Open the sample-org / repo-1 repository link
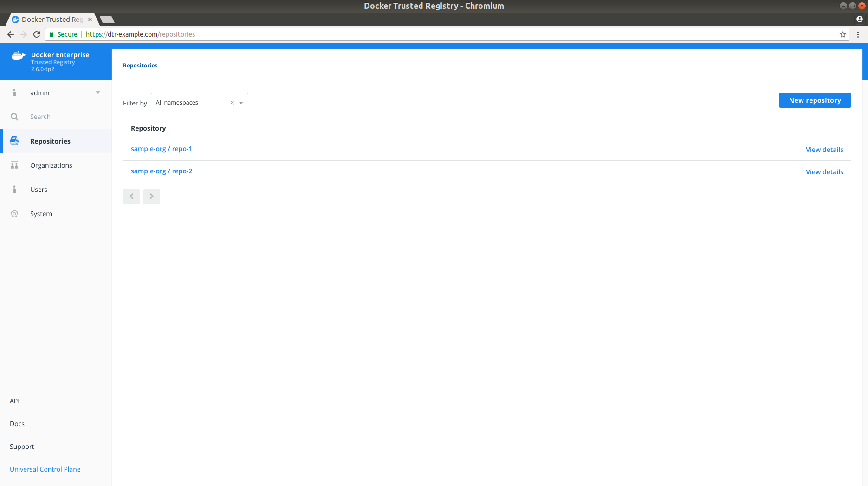This screenshot has height=486, width=868. (x=161, y=149)
